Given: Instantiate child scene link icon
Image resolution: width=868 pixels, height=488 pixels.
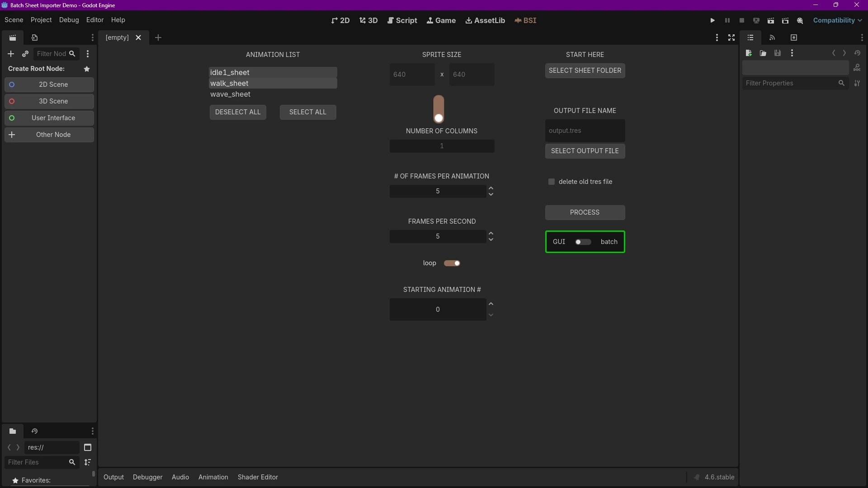Looking at the screenshot, I should click(x=25, y=54).
